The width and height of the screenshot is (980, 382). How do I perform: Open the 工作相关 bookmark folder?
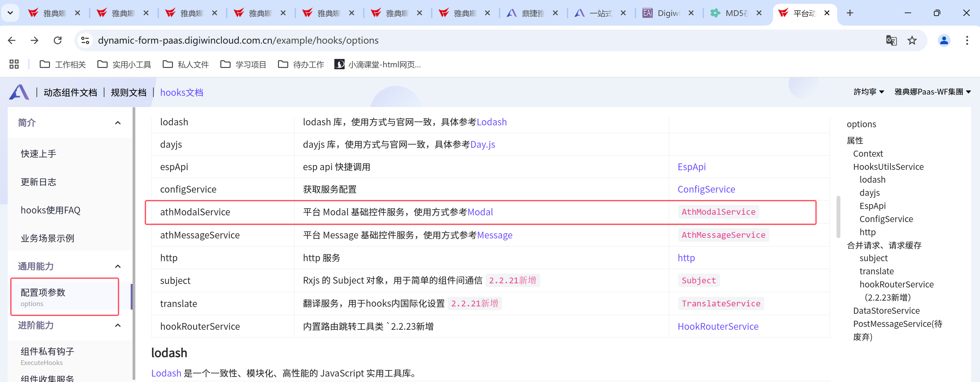[63, 64]
